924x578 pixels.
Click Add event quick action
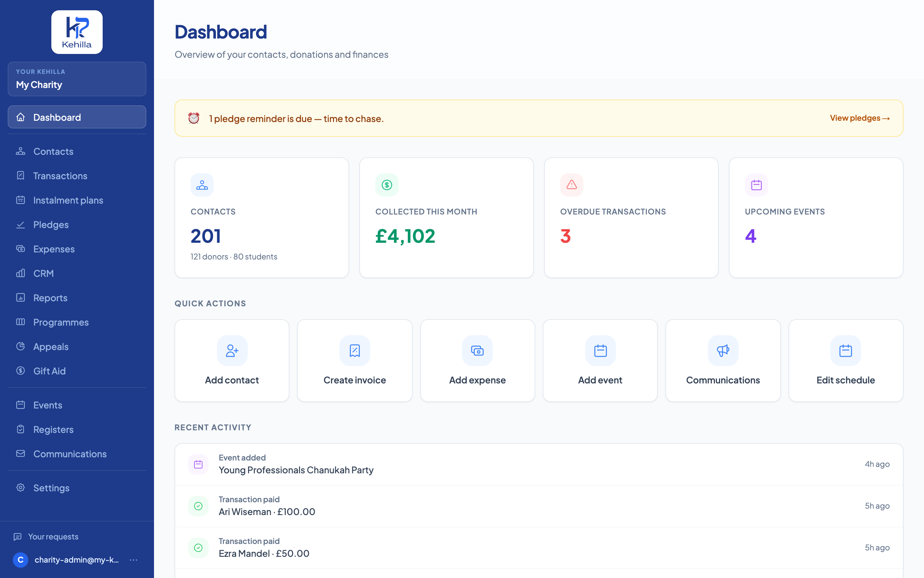pyautogui.click(x=600, y=361)
